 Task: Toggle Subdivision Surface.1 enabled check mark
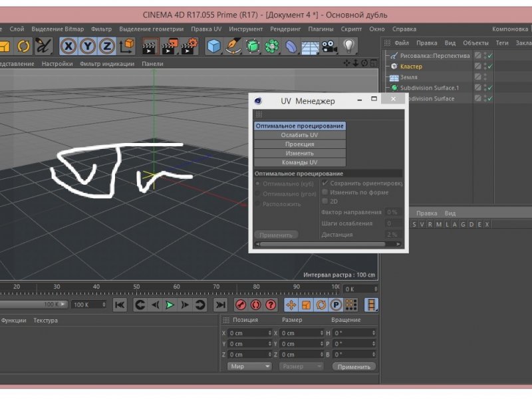click(x=490, y=88)
